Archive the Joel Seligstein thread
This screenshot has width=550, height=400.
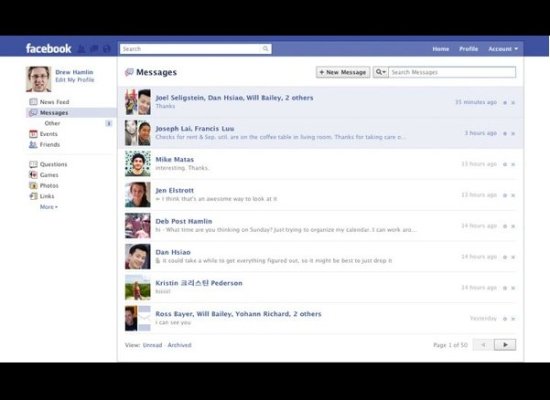pos(513,103)
